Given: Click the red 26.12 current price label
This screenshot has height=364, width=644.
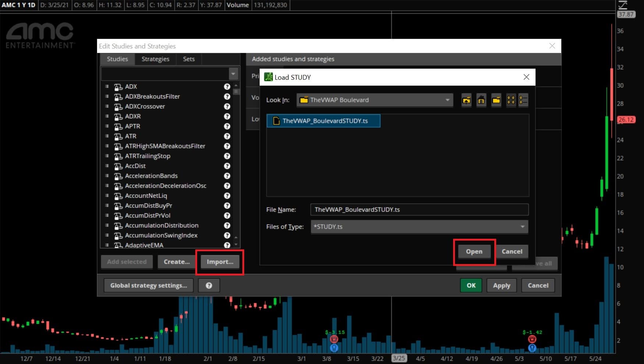Looking at the screenshot, I should point(626,120).
